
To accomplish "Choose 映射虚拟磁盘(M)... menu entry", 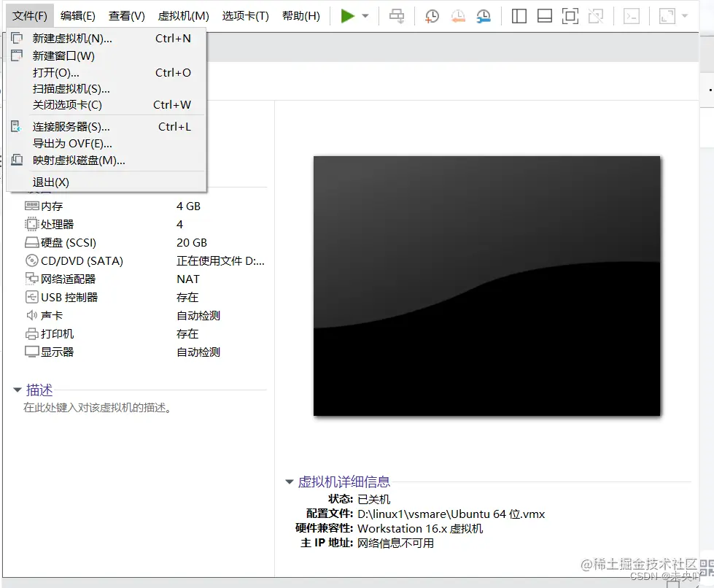I will pos(106,160).
